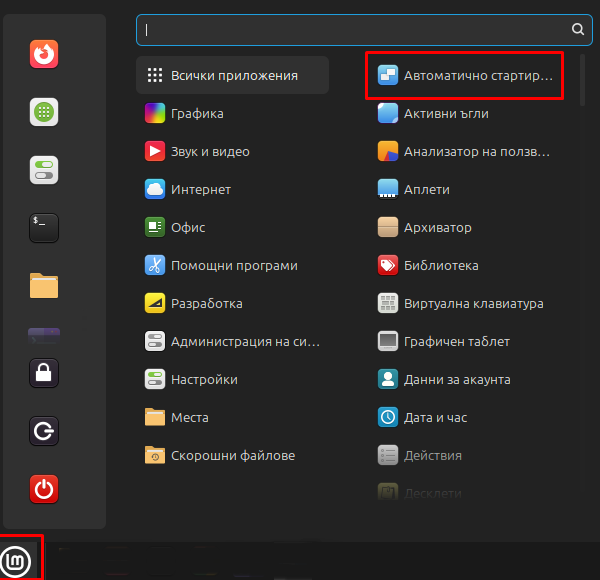Image resolution: width=600 pixels, height=580 pixels.
Task: Click the red power off icon
Action: [44, 489]
